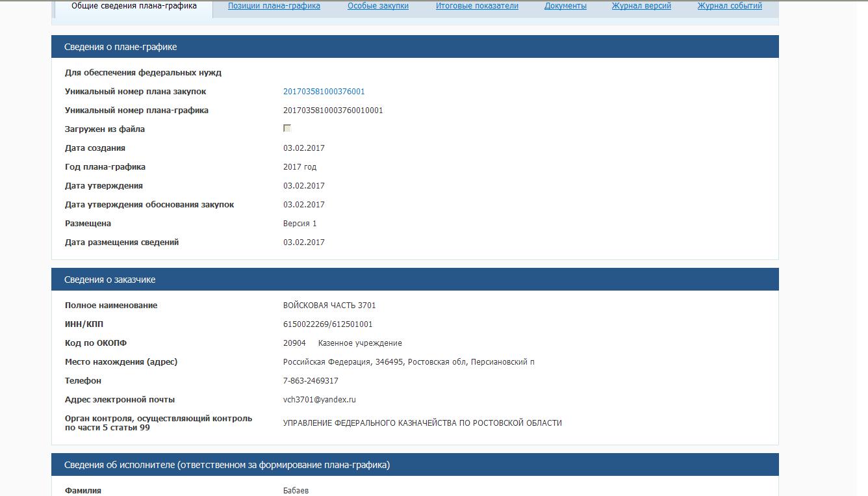Click the Сведения об исполнителе section header
The width and height of the screenshot is (868, 496).
tap(227, 465)
